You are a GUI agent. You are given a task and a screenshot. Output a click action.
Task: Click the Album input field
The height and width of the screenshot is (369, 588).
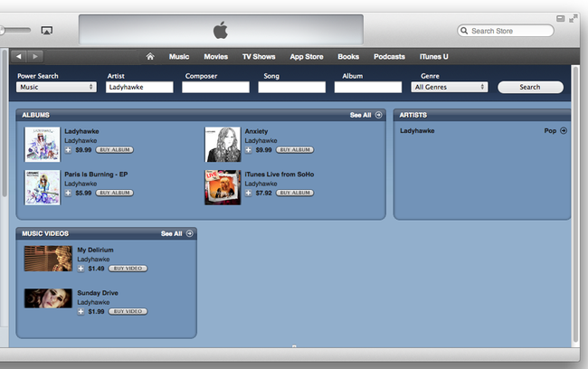pos(368,87)
